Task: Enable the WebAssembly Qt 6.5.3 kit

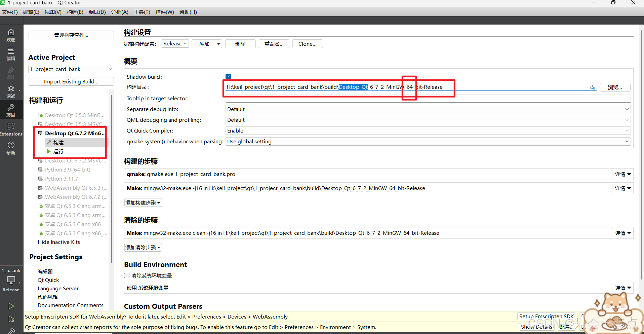Action: tap(73, 188)
